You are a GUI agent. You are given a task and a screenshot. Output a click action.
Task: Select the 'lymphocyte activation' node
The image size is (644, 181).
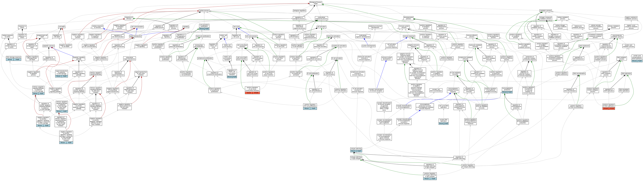coord(339,46)
